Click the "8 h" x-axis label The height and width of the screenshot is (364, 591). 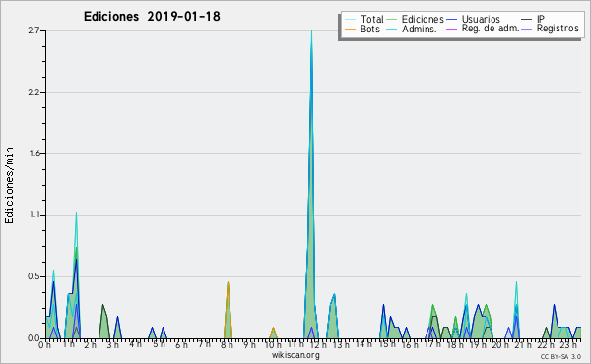(x=227, y=344)
